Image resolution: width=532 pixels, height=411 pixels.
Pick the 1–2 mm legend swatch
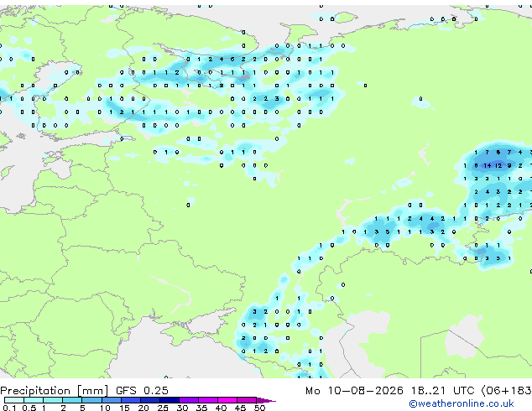pos(53,400)
